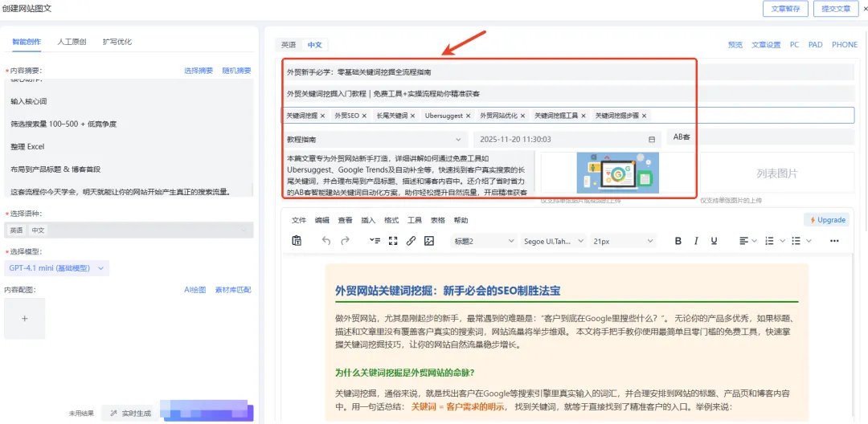Expand the GPT-4.1 mini model dropdown

pos(57,268)
